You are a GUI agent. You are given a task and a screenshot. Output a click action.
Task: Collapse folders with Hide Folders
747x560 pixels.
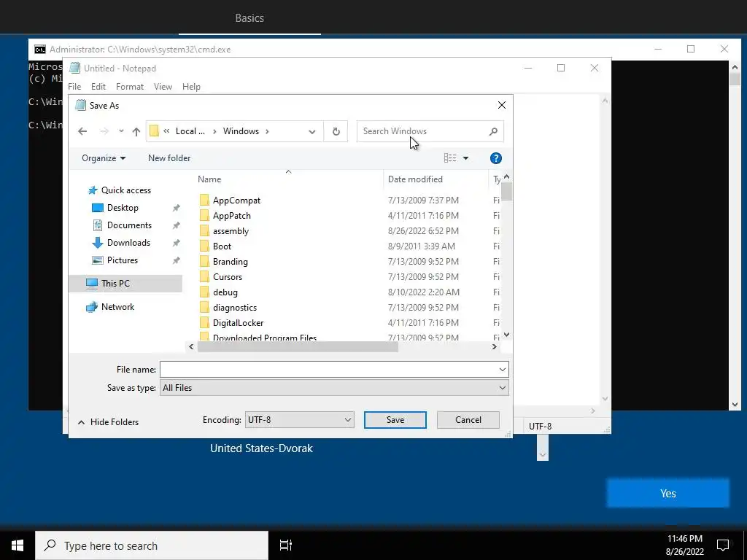pyautogui.click(x=108, y=422)
